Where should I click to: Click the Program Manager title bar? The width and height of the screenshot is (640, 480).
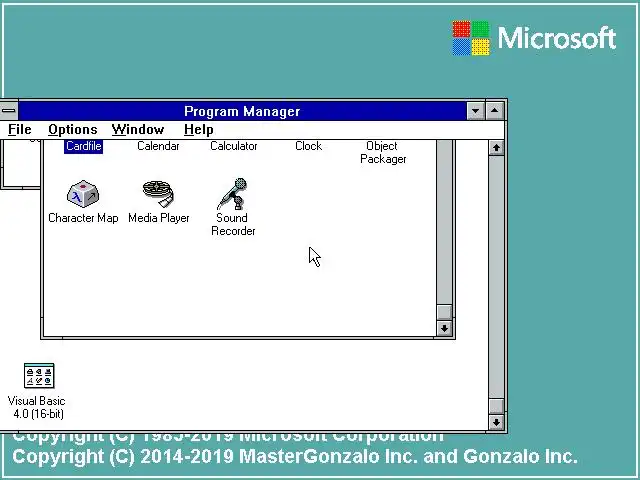pyautogui.click(x=242, y=111)
